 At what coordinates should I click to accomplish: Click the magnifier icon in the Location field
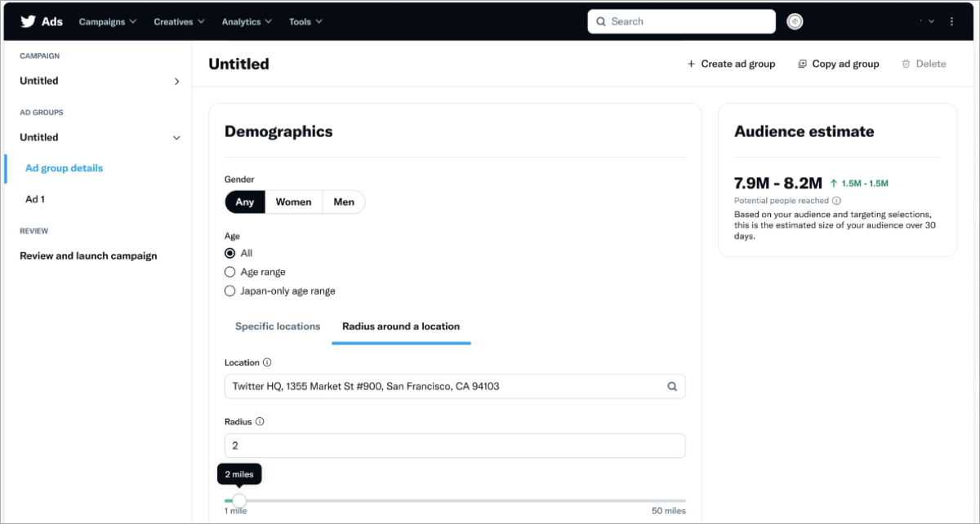(672, 386)
